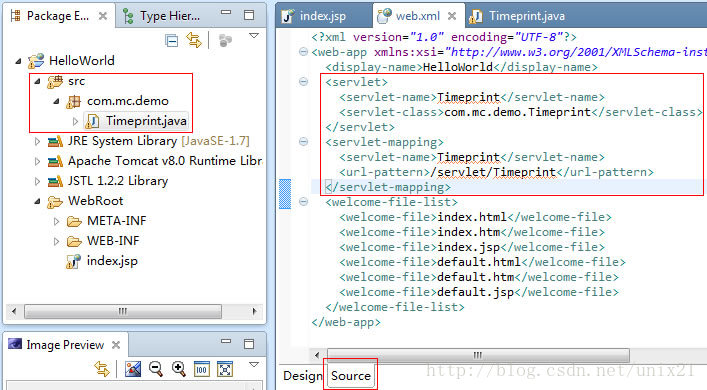The width and height of the screenshot is (707, 390).
Task: Click servlet-class com.mc.demo.Timeprint text
Action: click(x=517, y=112)
